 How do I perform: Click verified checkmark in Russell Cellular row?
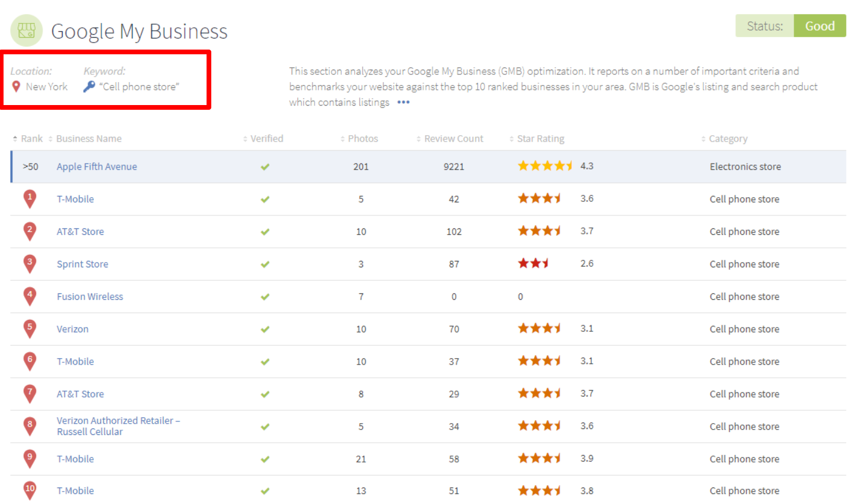pyautogui.click(x=265, y=427)
